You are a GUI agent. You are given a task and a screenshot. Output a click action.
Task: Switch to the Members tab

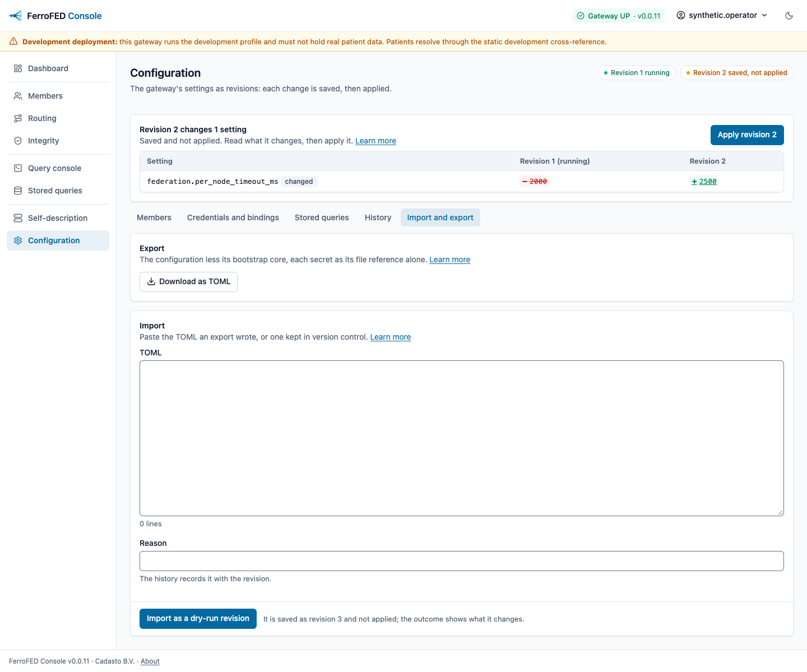click(x=154, y=217)
